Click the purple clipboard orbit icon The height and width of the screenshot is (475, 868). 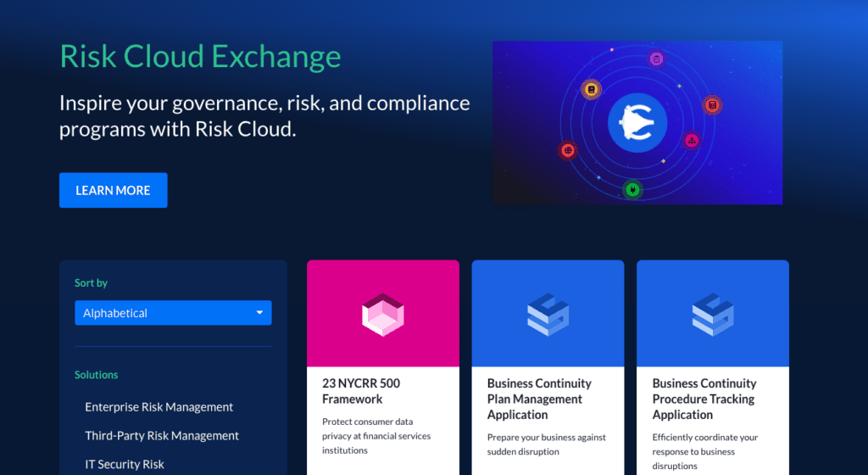pyautogui.click(x=656, y=59)
